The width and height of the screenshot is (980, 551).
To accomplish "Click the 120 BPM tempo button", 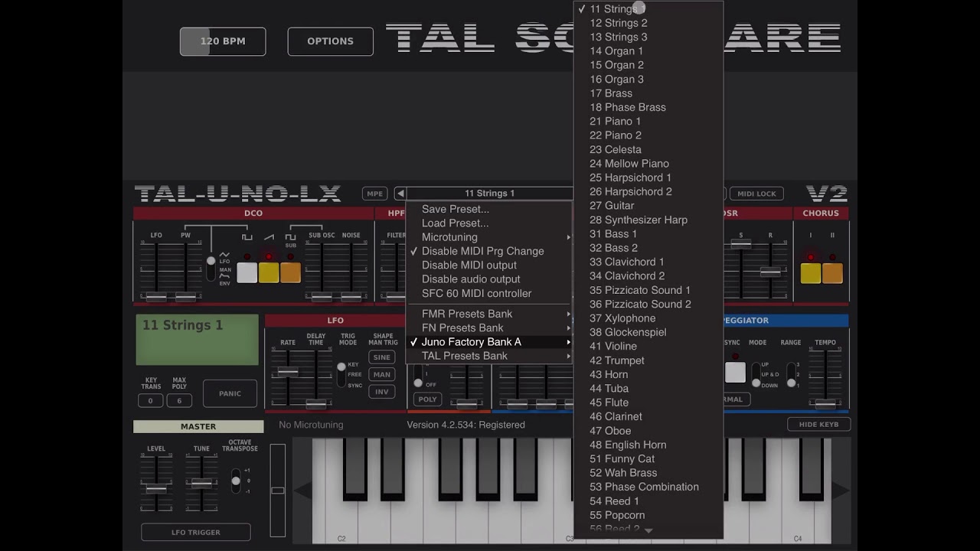I will tap(223, 41).
